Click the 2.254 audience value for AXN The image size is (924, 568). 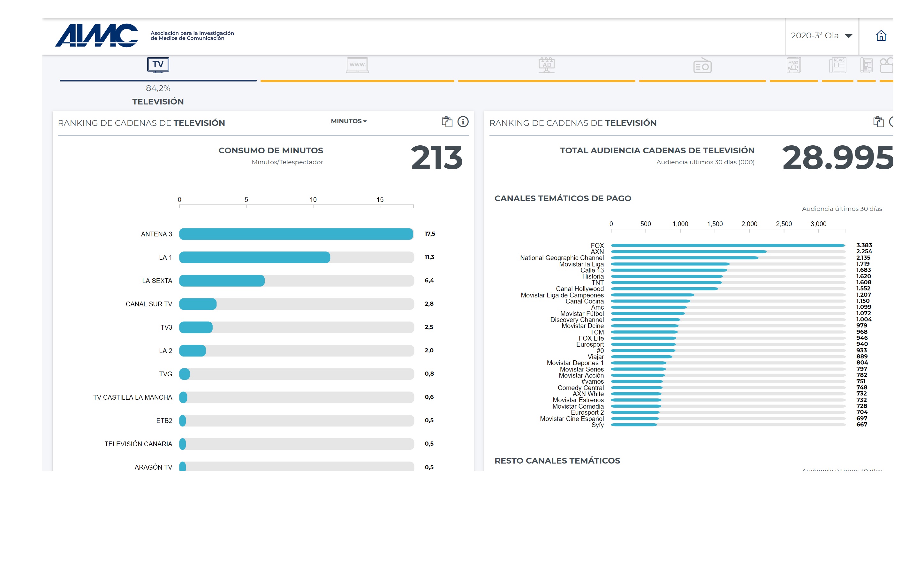click(x=864, y=251)
